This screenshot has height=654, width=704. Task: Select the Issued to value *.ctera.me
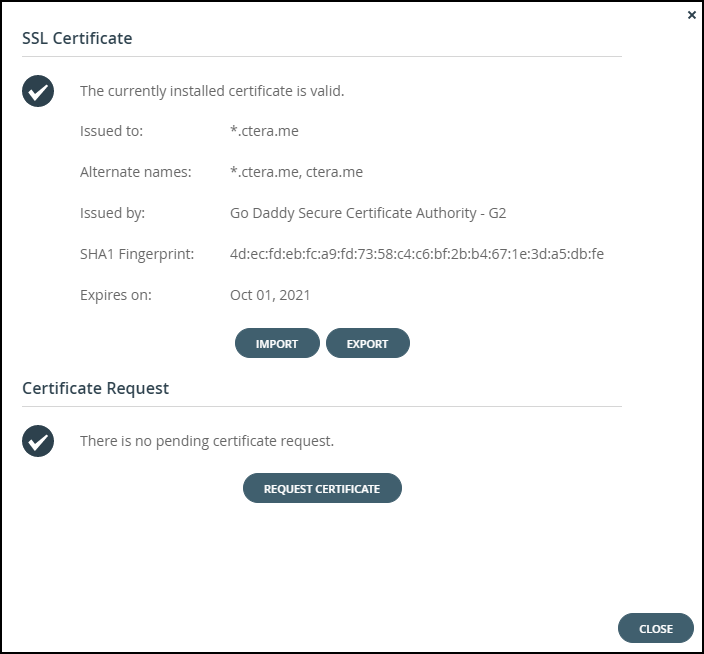point(264,131)
